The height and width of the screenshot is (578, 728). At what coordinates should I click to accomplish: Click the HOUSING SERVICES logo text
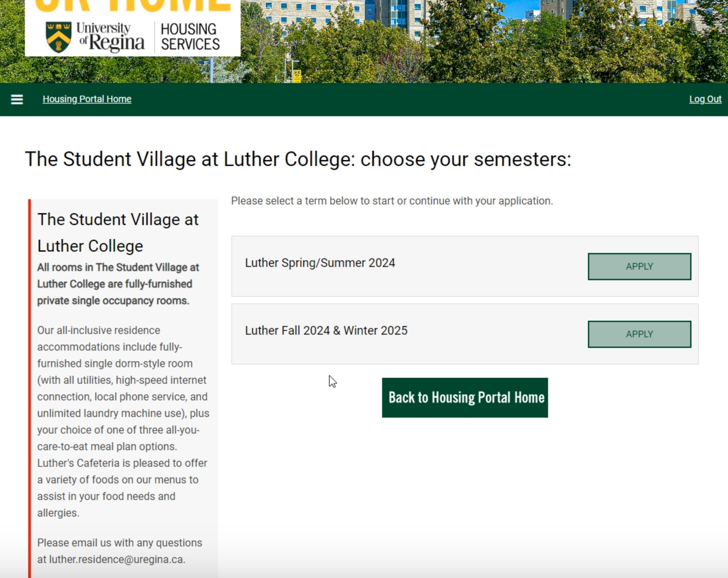pos(190,37)
